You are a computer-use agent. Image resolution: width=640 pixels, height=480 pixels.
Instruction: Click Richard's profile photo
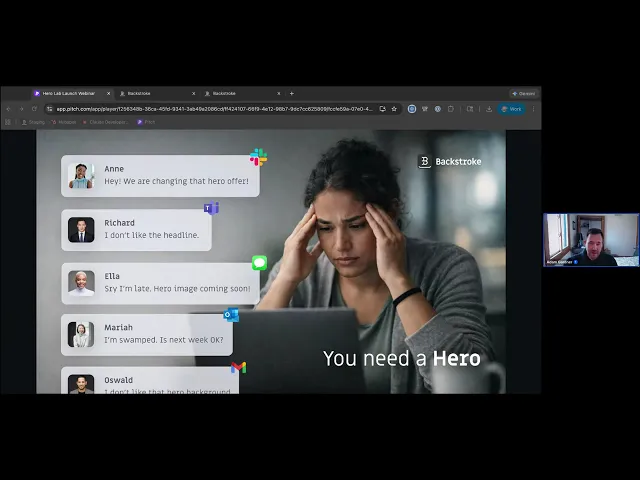click(81, 230)
